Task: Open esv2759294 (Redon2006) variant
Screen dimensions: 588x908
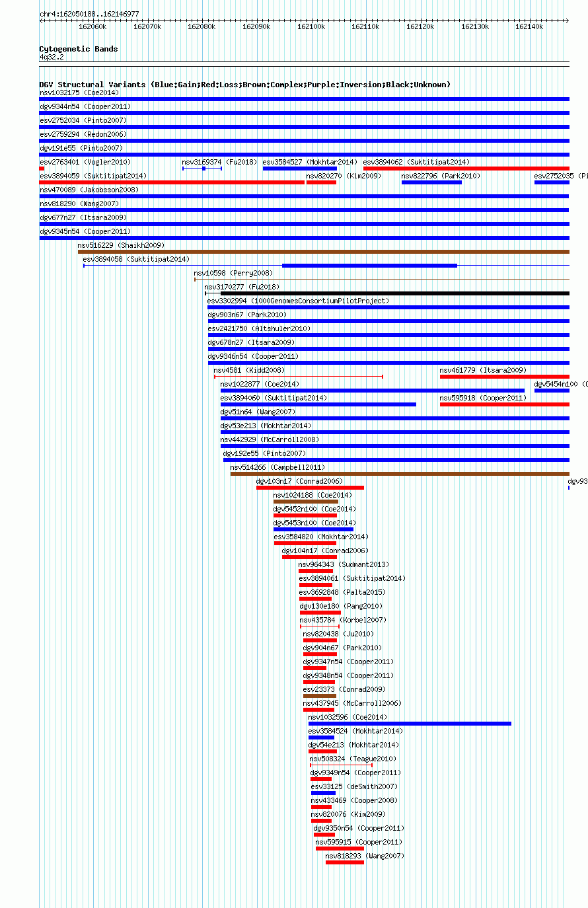Action: 83,134
